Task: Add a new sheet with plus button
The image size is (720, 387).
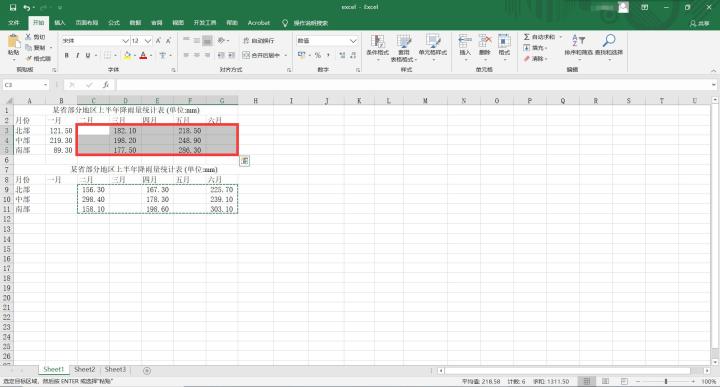Action: click(147, 370)
